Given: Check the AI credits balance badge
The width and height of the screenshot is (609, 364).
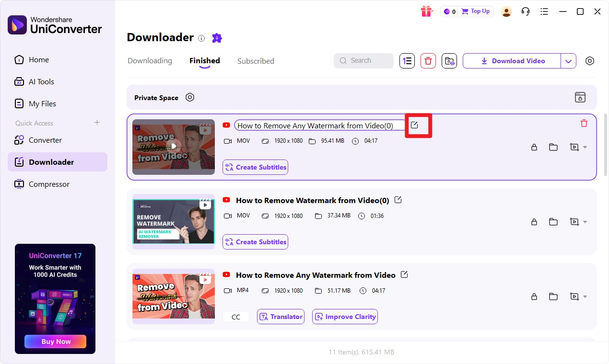Looking at the screenshot, I should click(449, 11).
